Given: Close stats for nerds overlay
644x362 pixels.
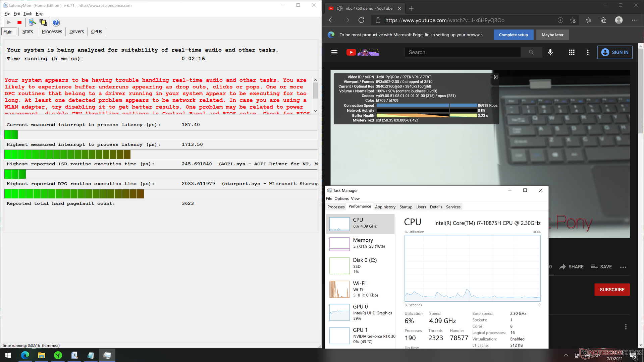Looking at the screenshot, I should click(496, 77).
